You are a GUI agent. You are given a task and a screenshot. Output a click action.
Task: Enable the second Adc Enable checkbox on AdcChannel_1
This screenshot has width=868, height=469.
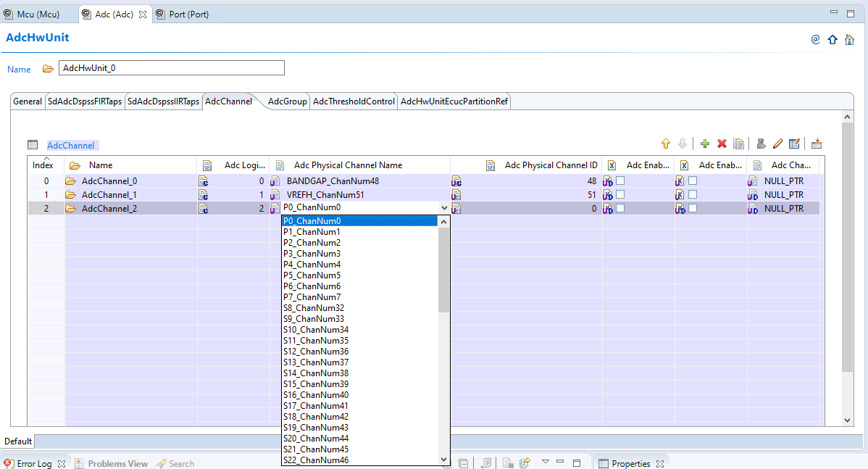point(692,194)
